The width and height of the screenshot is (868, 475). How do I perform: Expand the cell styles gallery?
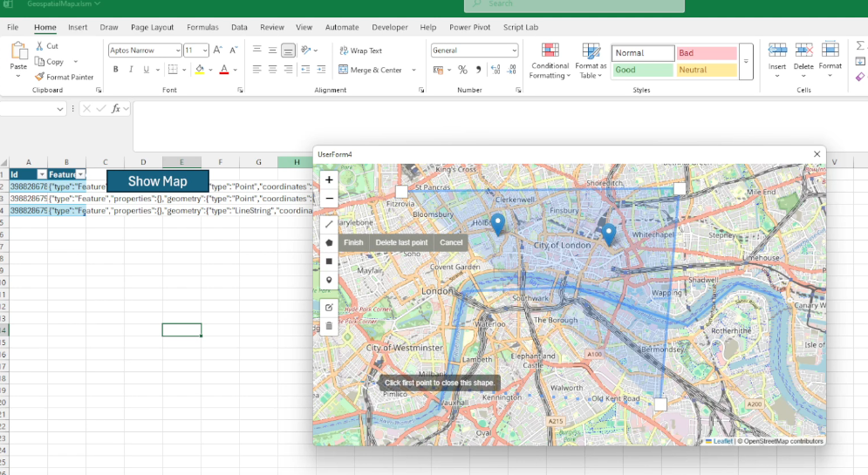tap(746, 61)
